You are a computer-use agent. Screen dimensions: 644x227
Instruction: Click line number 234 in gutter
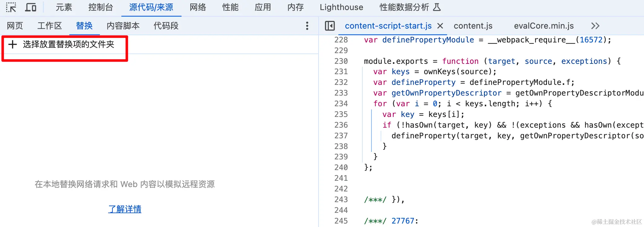(x=341, y=103)
